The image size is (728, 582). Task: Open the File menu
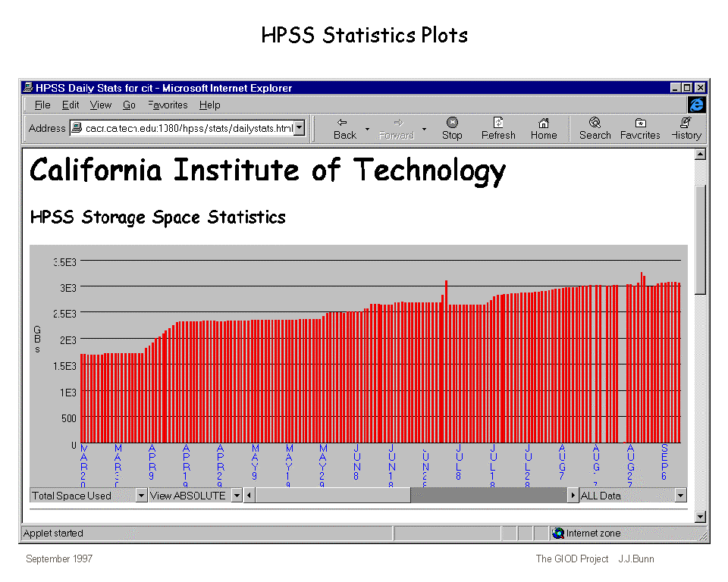click(x=42, y=105)
